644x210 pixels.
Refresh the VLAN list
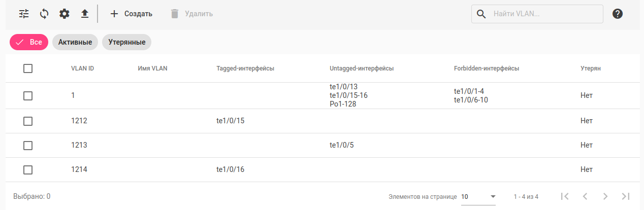[44, 14]
